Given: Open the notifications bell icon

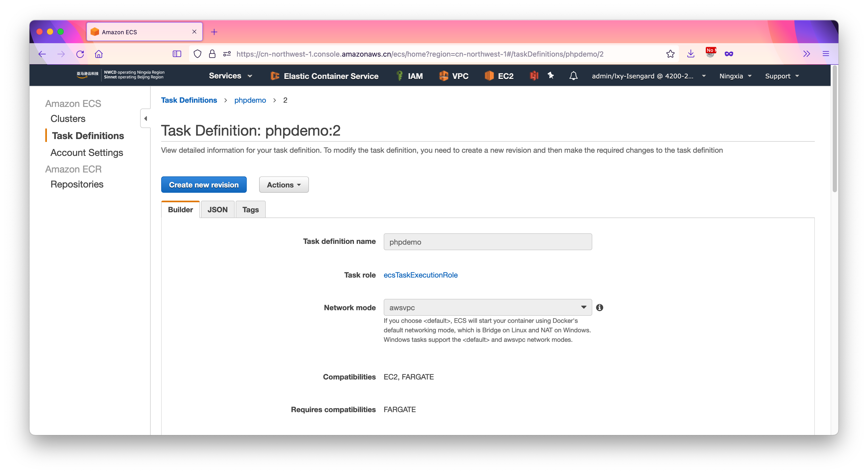Looking at the screenshot, I should click(x=574, y=76).
